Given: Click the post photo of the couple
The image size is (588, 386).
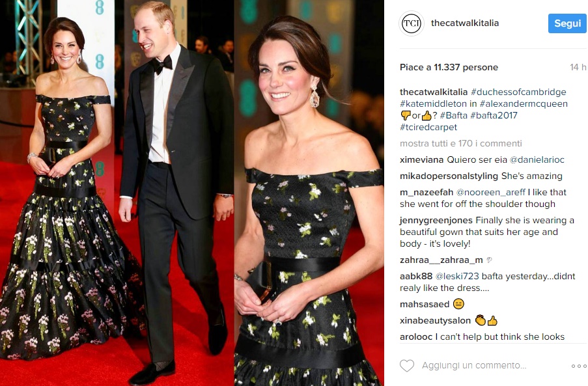Looking at the screenshot, I should pyautogui.click(x=192, y=193).
